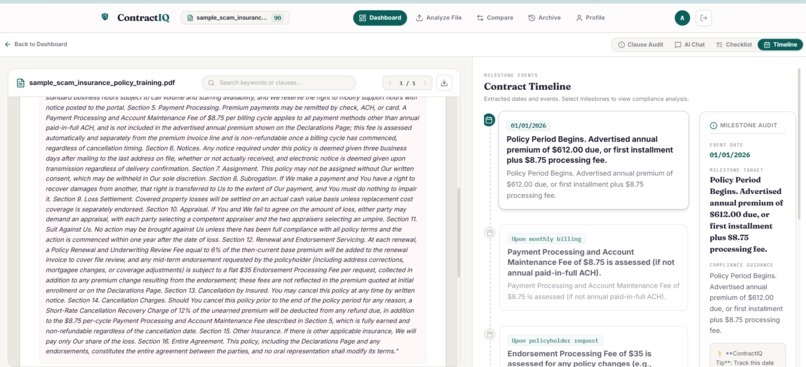This screenshot has height=367, width=806.
Task: Click the active timeline marker for 01/01/2026
Action: pyautogui.click(x=489, y=120)
